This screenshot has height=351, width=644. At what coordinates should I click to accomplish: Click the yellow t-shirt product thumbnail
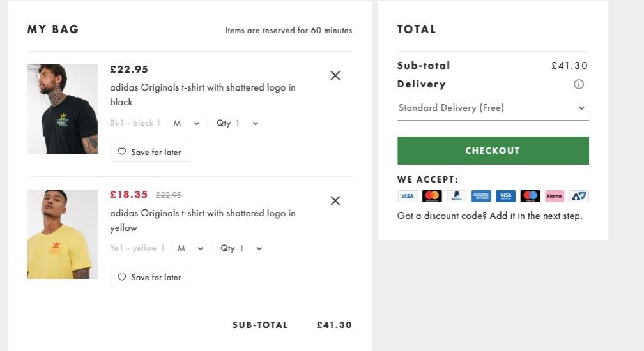click(x=63, y=234)
